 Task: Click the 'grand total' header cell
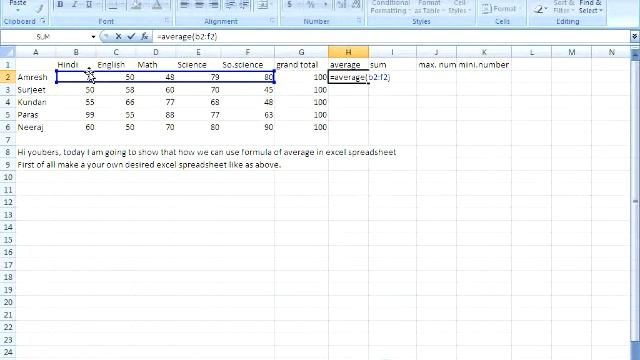[x=301, y=64]
